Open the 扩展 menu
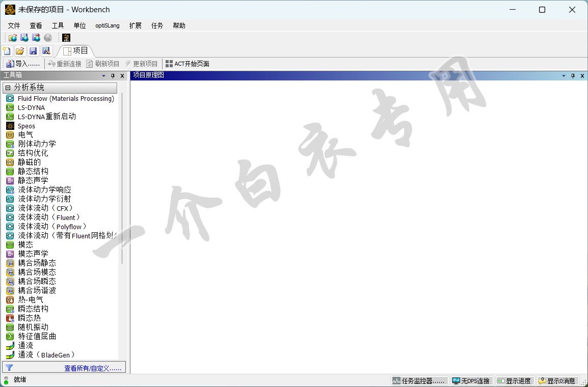This screenshot has height=387, width=588. click(x=136, y=25)
